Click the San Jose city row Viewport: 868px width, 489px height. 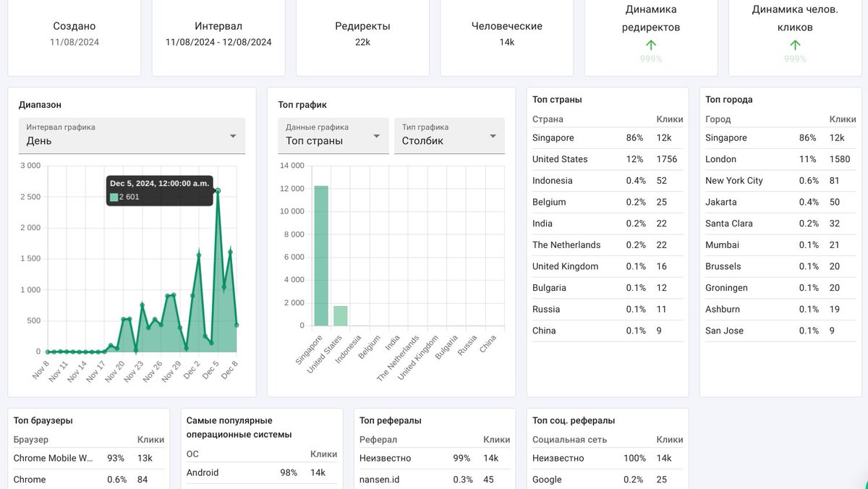tap(780, 331)
